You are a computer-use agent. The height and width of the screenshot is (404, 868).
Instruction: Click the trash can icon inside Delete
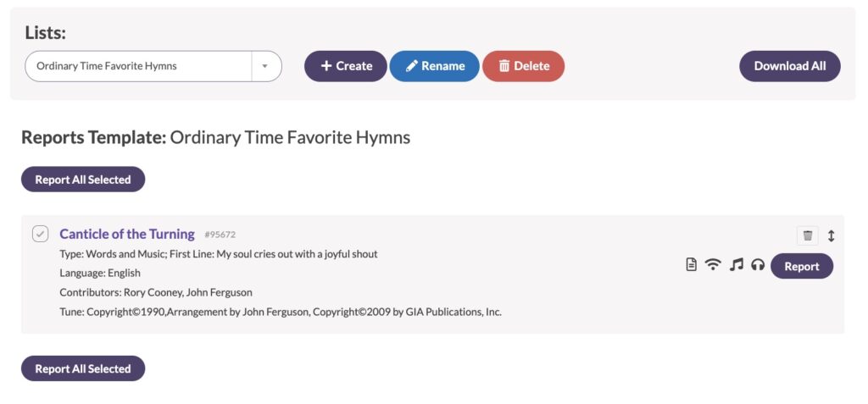pos(504,66)
